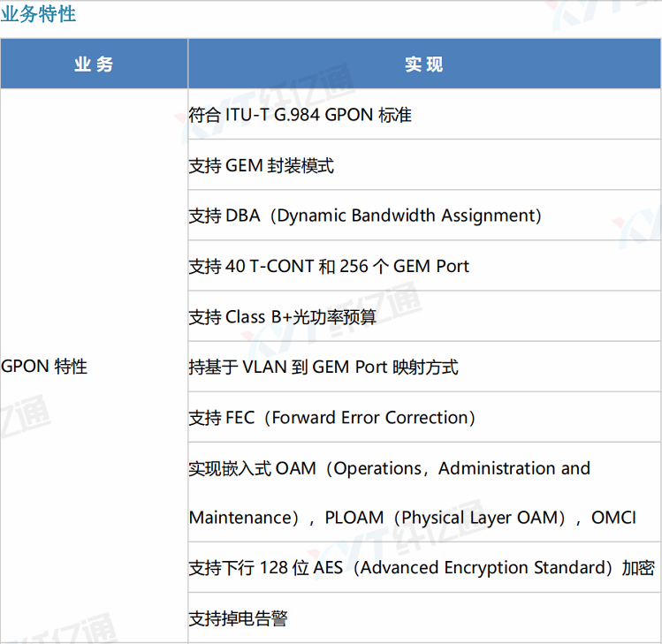Click the text Dynamic Bandwidth Assignment
Screen dimensions: 662x644
pyautogui.click(x=405, y=216)
